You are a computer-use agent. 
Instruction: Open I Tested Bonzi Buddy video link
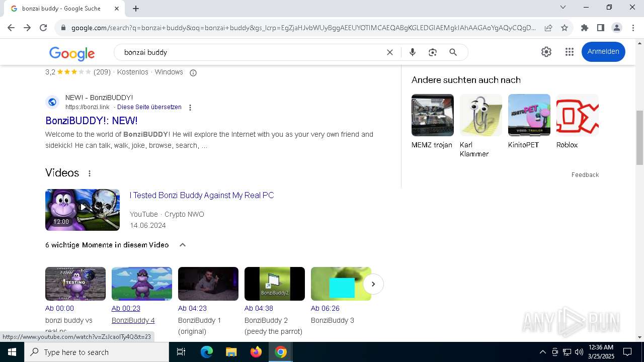click(202, 195)
